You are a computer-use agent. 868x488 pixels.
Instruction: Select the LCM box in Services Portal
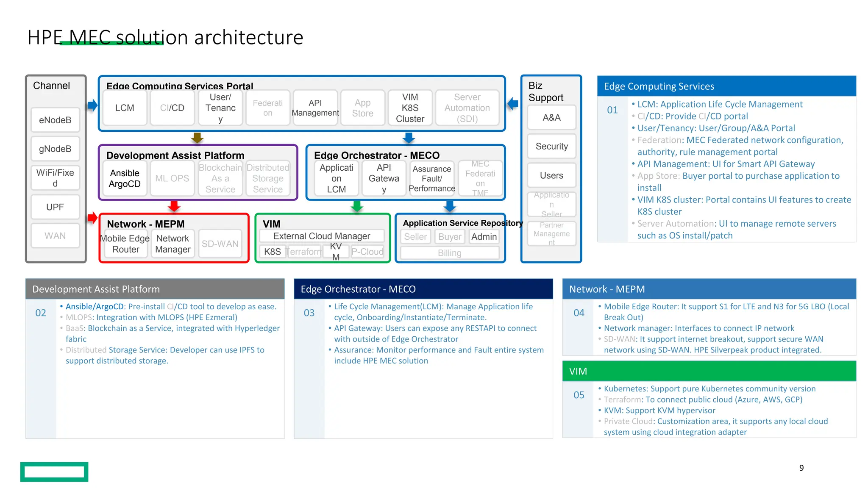tap(125, 108)
